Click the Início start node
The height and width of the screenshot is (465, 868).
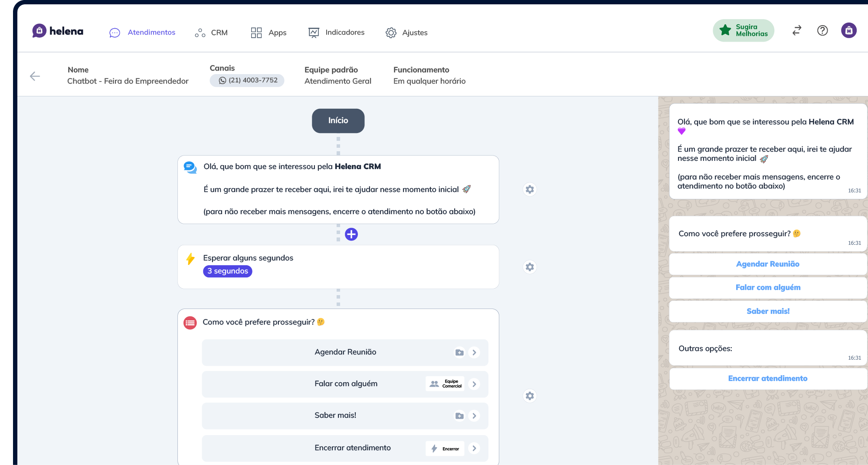click(x=338, y=120)
